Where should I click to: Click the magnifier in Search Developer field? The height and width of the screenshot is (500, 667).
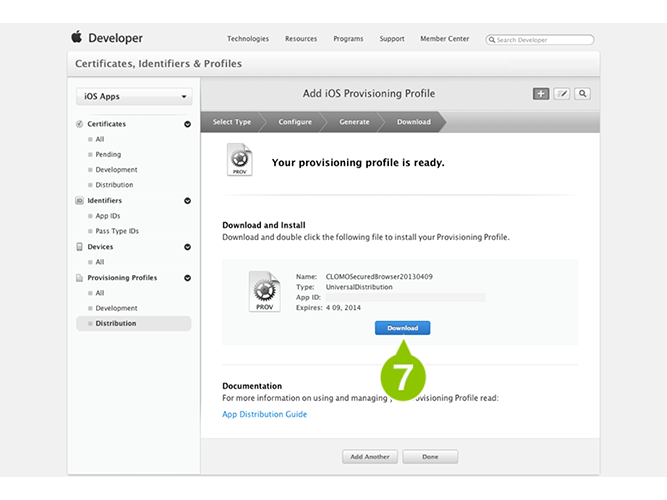[492, 40]
